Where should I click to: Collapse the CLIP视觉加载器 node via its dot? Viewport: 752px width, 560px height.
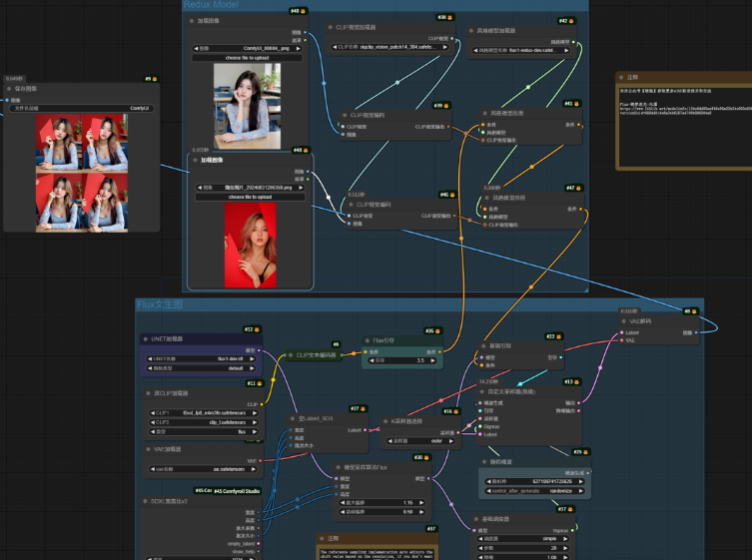[x=330, y=27]
